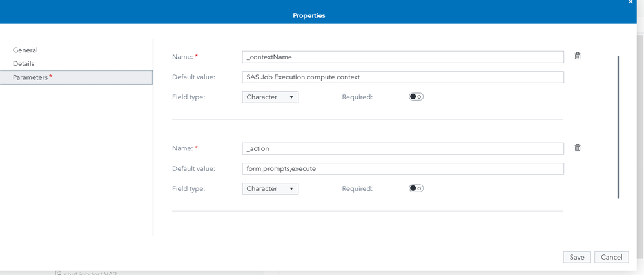The width and height of the screenshot is (644, 275).
Task: Toggle Required switch for _contextName parameter
Action: click(x=416, y=97)
